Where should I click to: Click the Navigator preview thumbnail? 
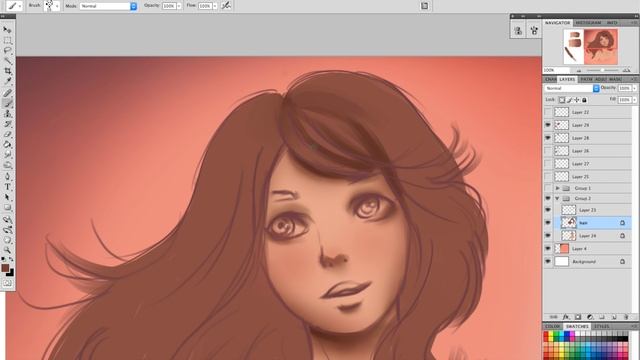(x=591, y=47)
